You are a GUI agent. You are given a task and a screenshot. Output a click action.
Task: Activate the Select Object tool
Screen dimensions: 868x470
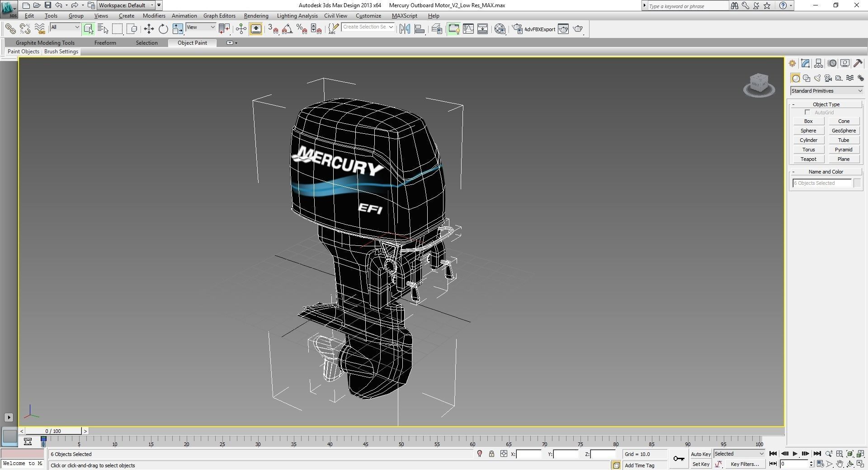pyautogui.click(x=88, y=29)
